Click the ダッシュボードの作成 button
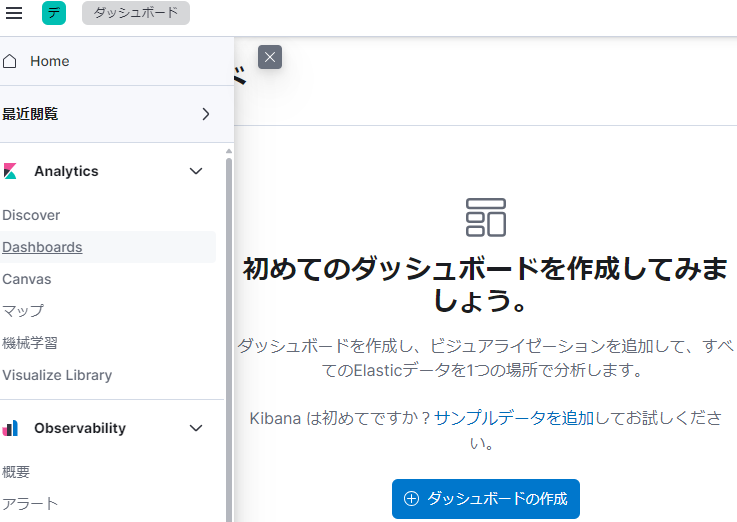Viewport: 737px width, 522px height. [486, 499]
